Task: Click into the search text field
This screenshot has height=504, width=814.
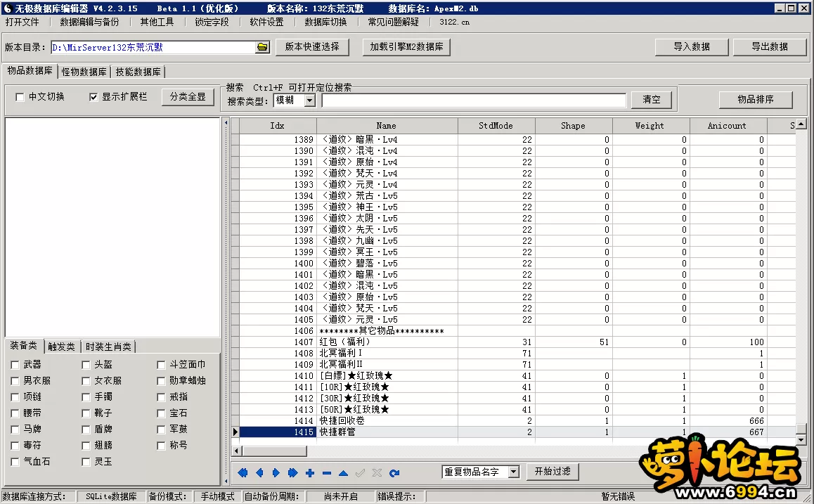Action: [474, 101]
